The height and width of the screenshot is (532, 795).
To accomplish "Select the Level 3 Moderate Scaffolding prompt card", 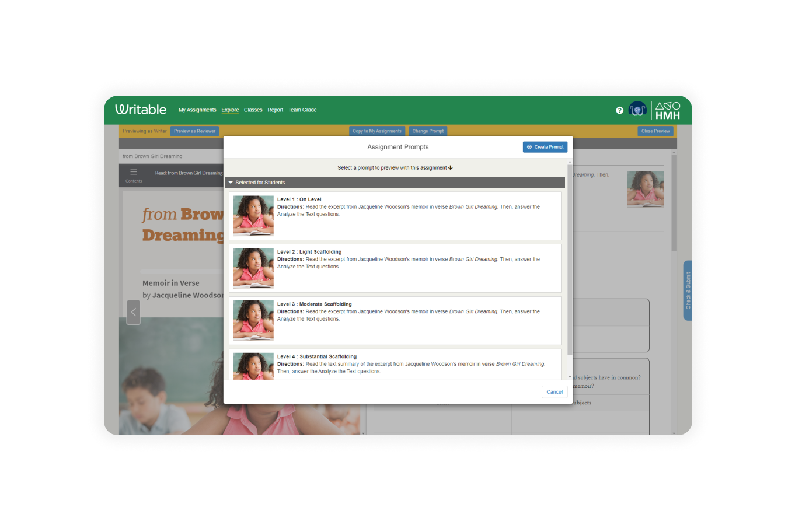I will (x=395, y=320).
